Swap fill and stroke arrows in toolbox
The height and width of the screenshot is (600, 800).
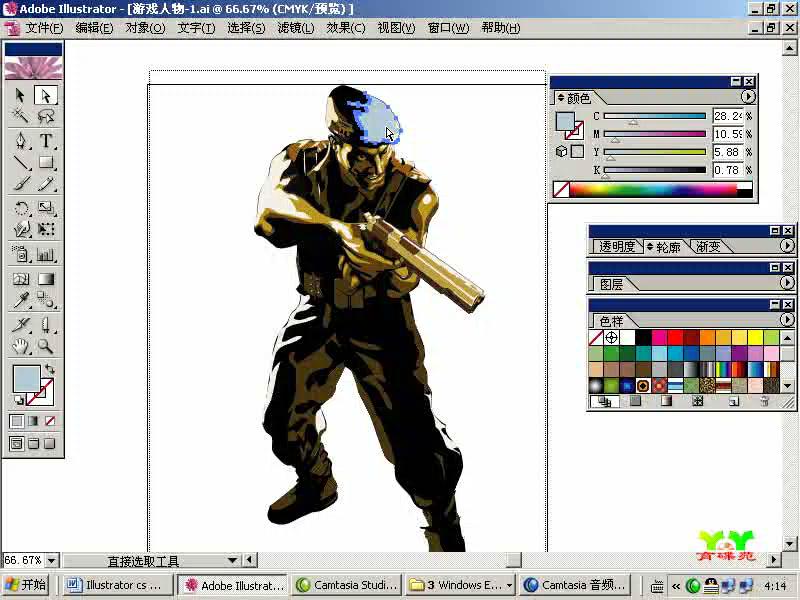(x=49, y=368)
